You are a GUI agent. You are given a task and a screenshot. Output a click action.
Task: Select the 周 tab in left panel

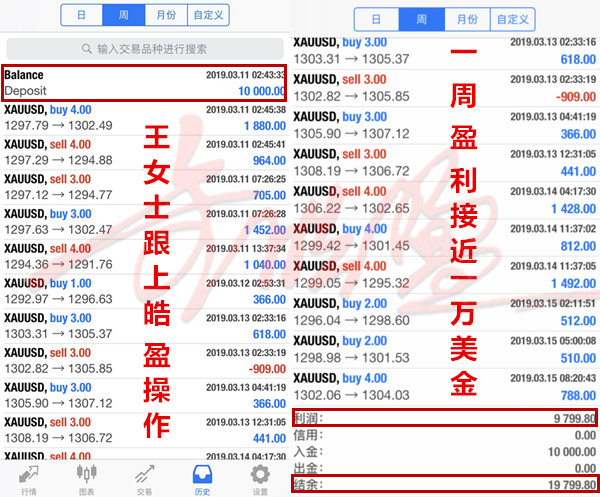122,15
